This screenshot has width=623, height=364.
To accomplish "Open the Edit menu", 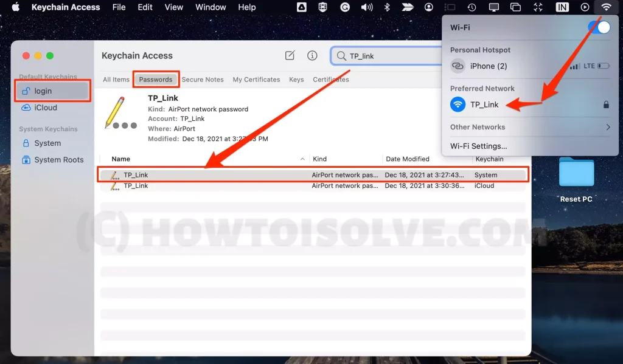I will click(x=145, y=7).
